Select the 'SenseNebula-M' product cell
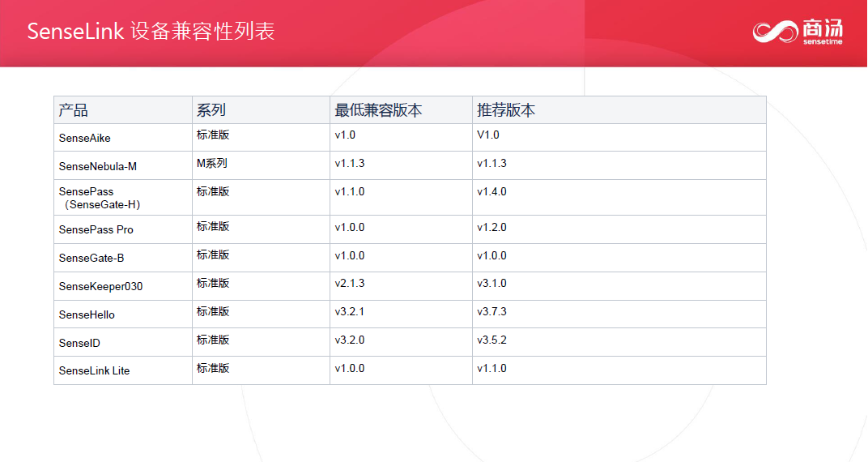868x462 pixels. (123, 165)
